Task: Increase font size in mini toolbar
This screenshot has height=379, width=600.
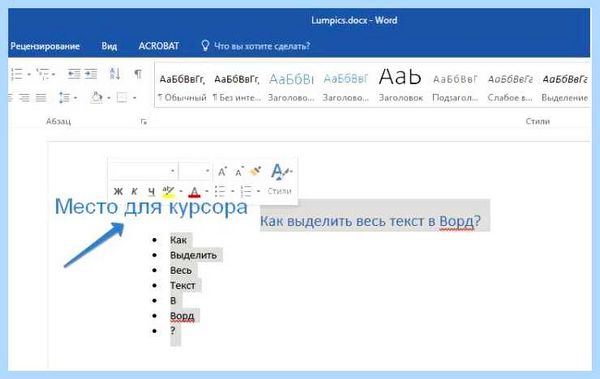Action: coord(222,172)
